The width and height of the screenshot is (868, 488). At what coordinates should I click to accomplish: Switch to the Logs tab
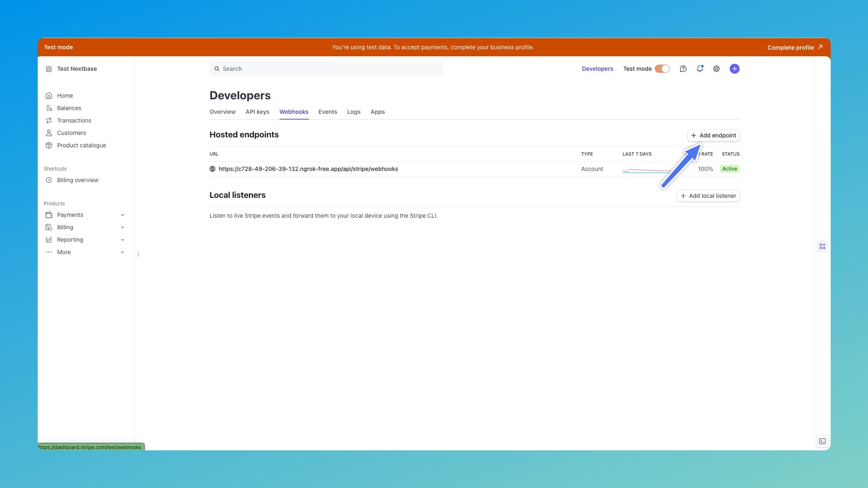(x=354, y=112)
